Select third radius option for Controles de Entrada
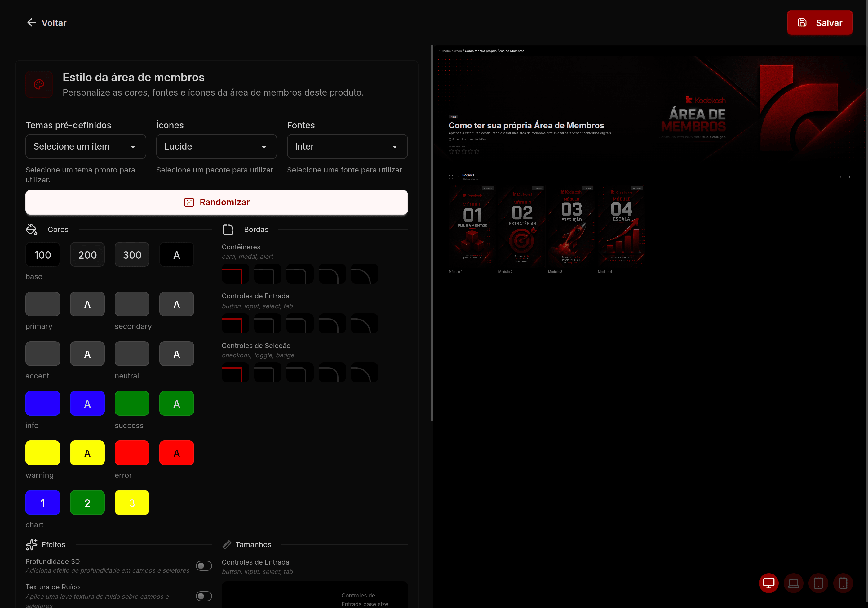Screen dimensions: 868x608 click(300, 324)
